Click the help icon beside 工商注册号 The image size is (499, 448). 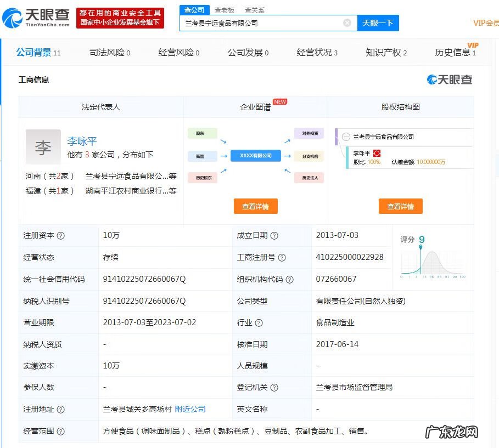282,258
